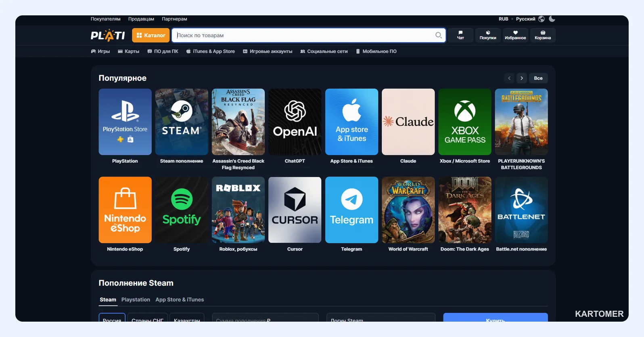Open the RUB currency selector
Screen dimensions: 644x337
click(503, 19)
